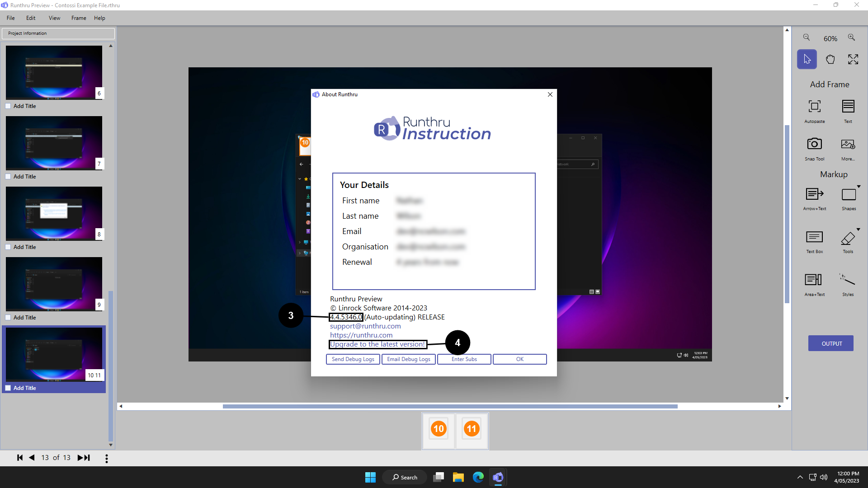Select the Text Box markup tool
This screenshot has height=488, width=868.
click(814, 237)
